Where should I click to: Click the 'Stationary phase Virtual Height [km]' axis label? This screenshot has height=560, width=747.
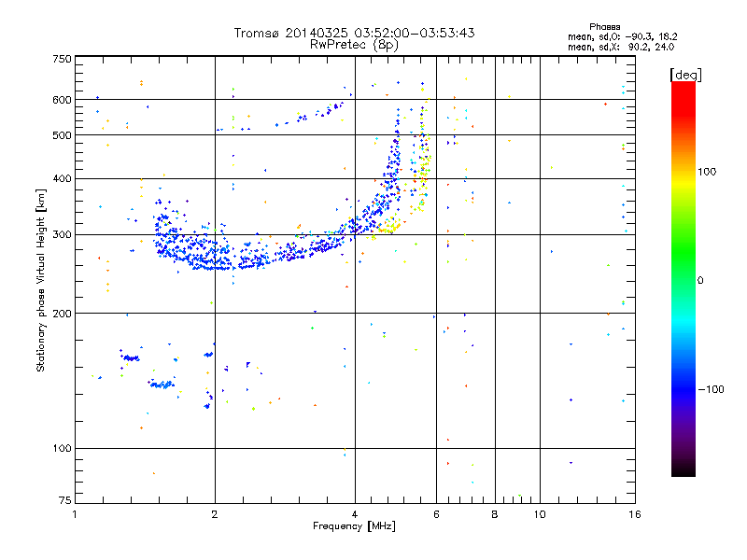pyautogui.click(x=41, y=280)
